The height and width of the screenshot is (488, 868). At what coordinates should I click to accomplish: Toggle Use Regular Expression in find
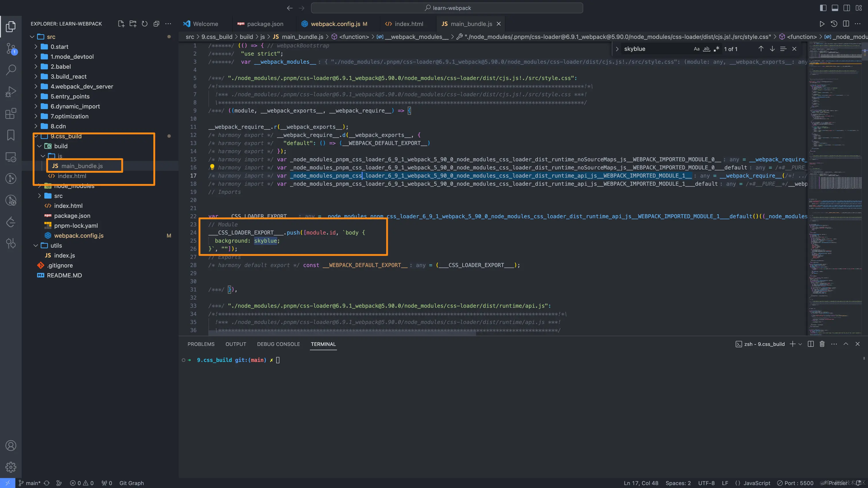(717, 49)
